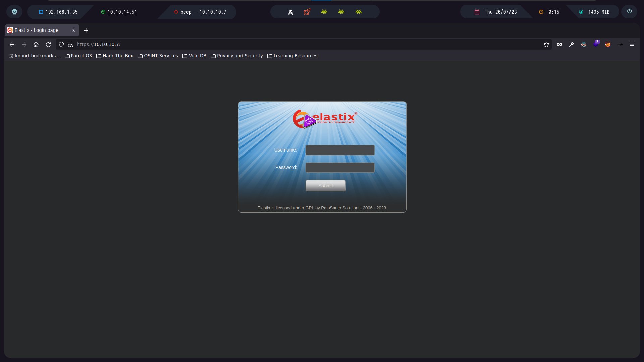Click the Elastix GPL license footer text
The height and width of the screenshot is (362, 644).
(x=322, y=208)
